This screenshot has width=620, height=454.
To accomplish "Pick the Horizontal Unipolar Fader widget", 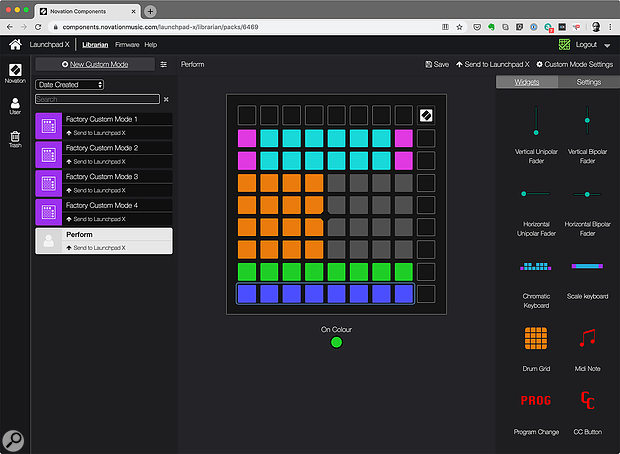I will 536,212.
